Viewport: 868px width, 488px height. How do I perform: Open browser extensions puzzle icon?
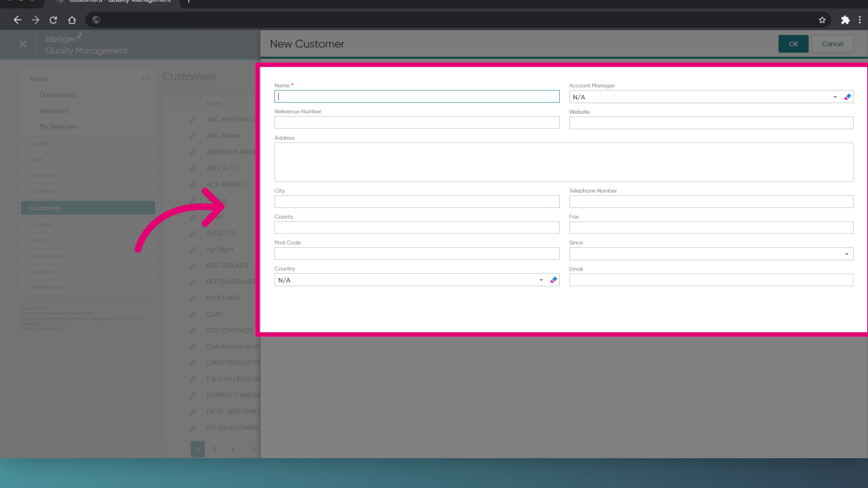click(845, 20)
